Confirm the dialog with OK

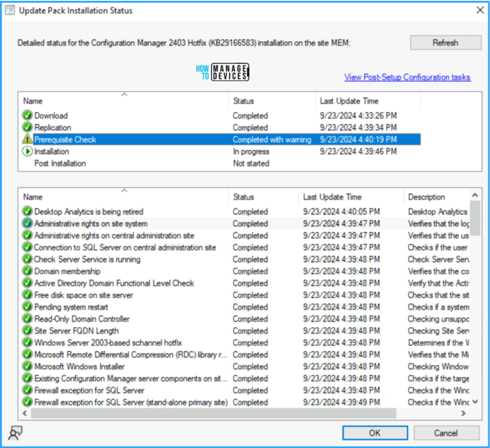point(375,433)
